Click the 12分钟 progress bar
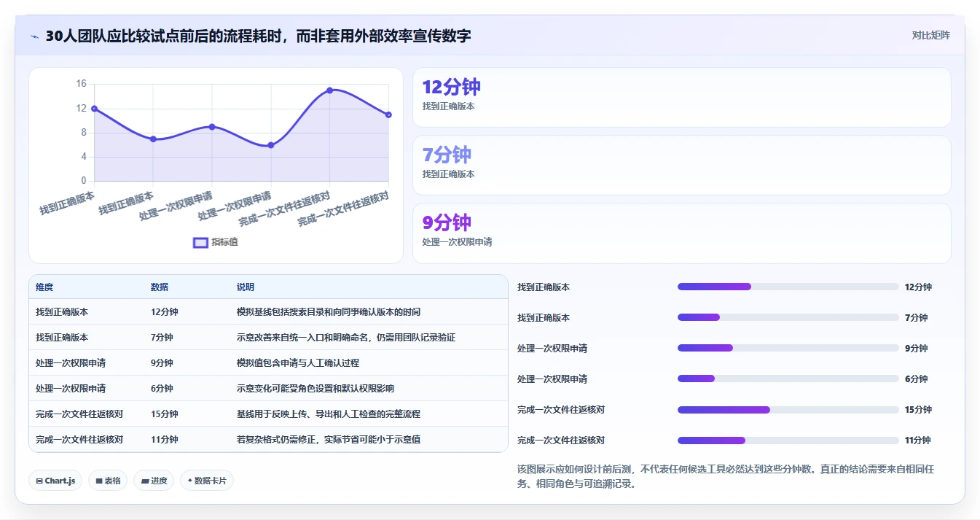This screenshot has height=520, width=980. click(x=788, y=287)
